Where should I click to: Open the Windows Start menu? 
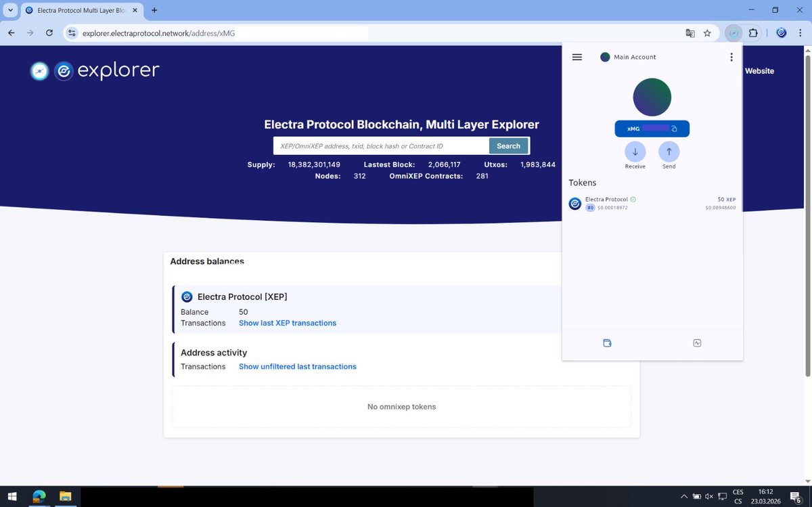(x=12, y=497)
